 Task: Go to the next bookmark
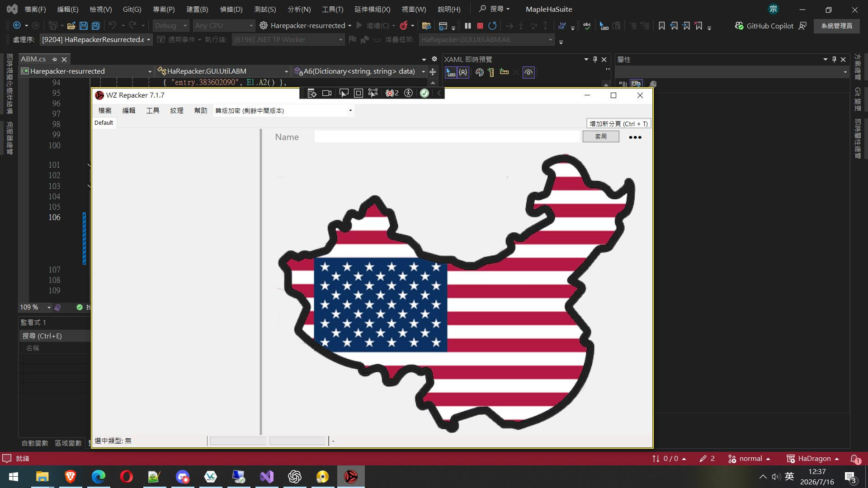click(686, 26)
